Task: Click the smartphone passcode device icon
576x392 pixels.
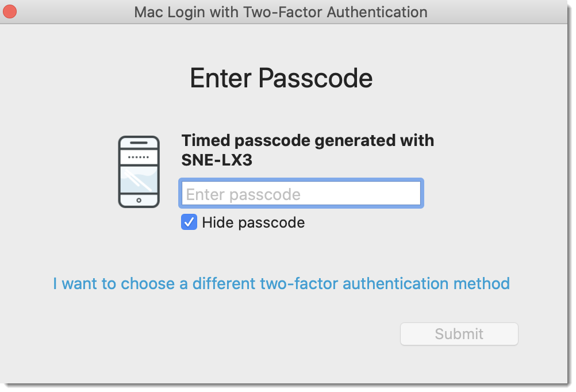Action: pyautogui.click(x=139, y=172)
